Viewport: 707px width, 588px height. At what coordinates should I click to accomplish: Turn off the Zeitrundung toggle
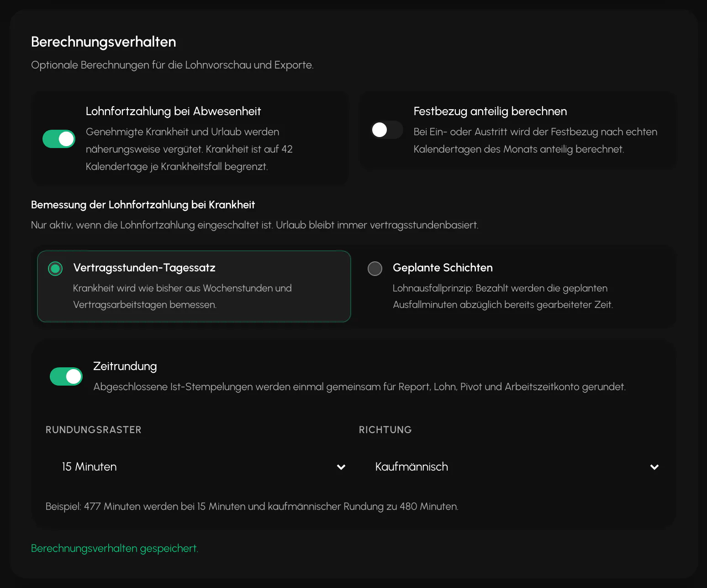[x=66, y=376]
